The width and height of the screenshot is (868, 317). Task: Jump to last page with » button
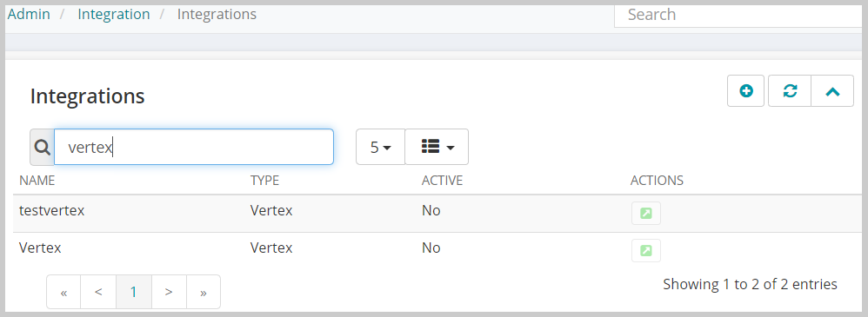coord(204,292)
